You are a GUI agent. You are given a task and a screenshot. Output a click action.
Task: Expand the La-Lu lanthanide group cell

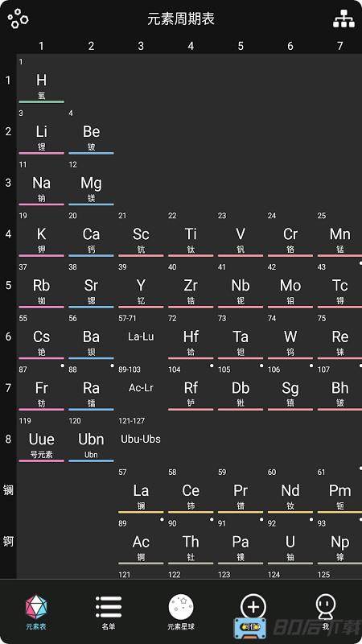click(141, 336)
